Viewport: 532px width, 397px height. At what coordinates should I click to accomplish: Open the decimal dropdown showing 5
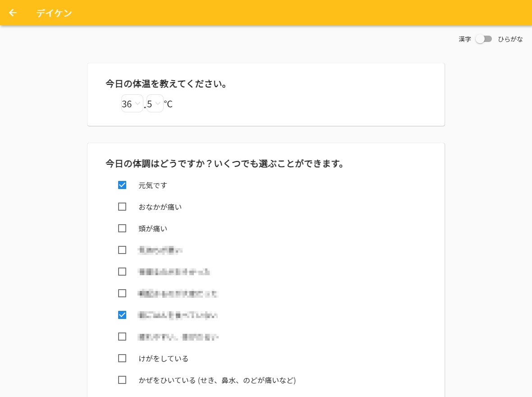coord(155,104)
